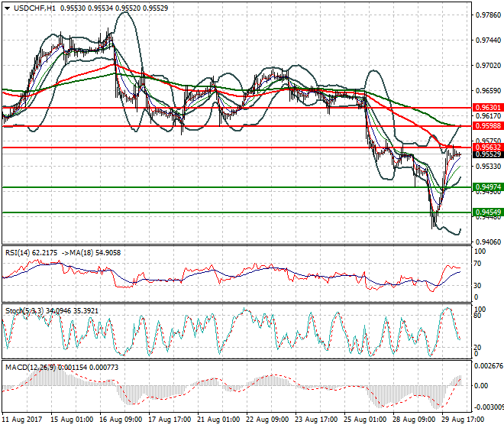
Task: Select the RSI(14) indicator label
Action: 18,253
